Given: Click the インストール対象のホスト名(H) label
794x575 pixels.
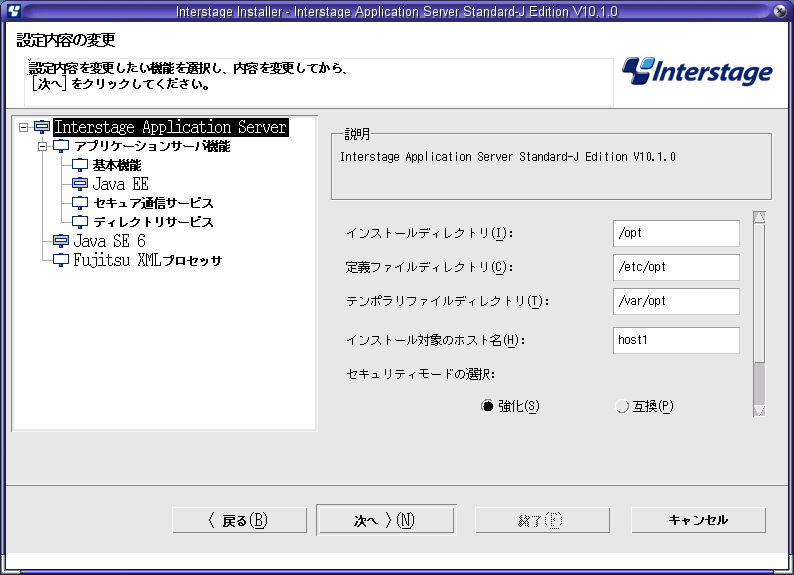Looking at the screenshot, I should (435, 340).
